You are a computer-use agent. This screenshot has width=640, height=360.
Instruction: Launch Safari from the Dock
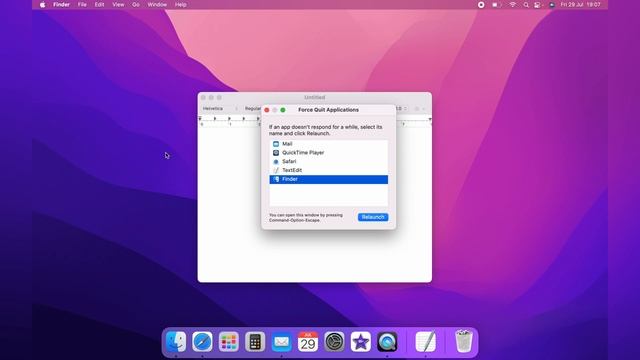(202, 342)
